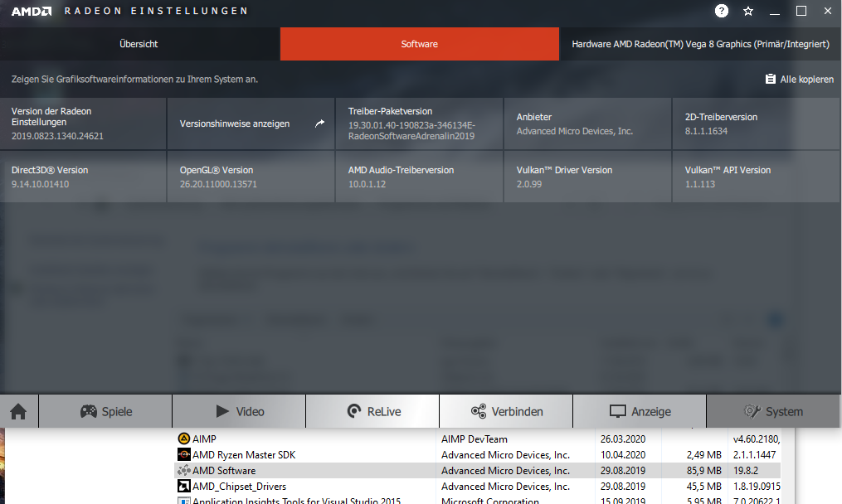This screenshot has height=504, width=842.
Task: Select the Anbieter tile
Action: click(x=587, y=124)
